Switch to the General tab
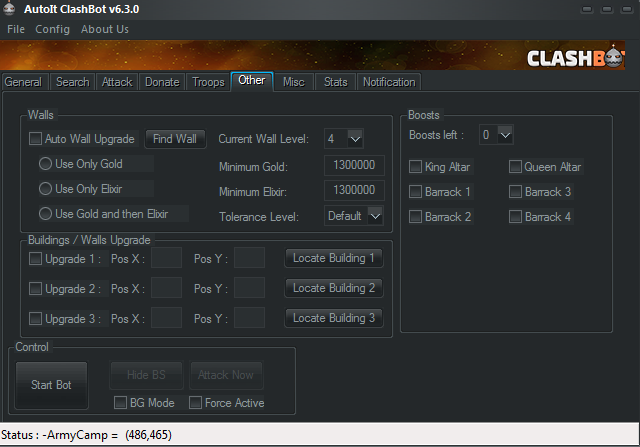This screenshot has width=640, height=447. pos(24,82)
